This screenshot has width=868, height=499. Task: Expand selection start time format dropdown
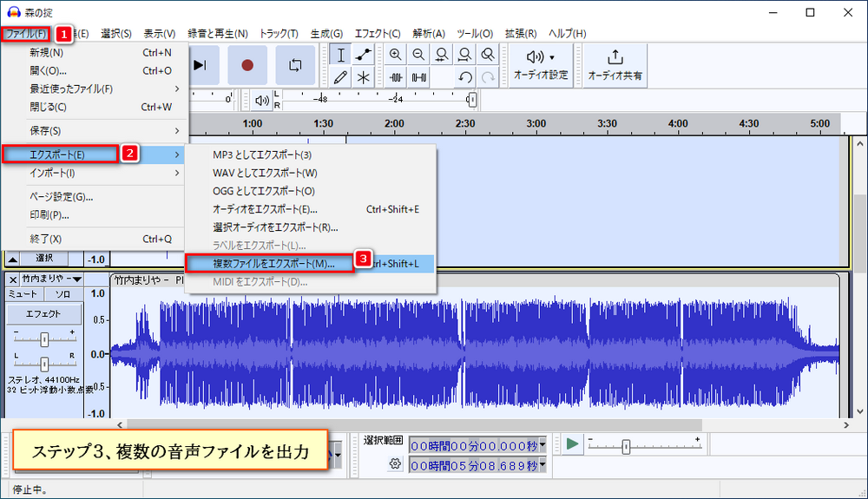point(542,445)
